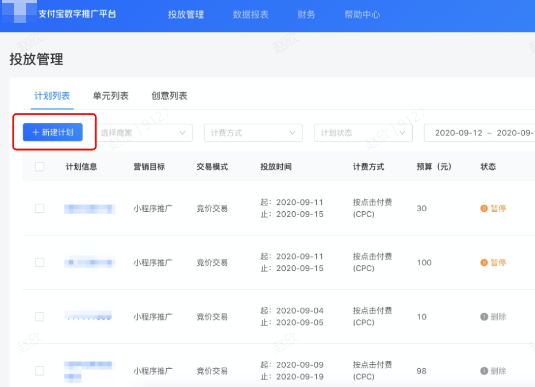
Task: Toggle the select-all checkbox in table header
Action: pyautogui.click(x=40, y=167)
